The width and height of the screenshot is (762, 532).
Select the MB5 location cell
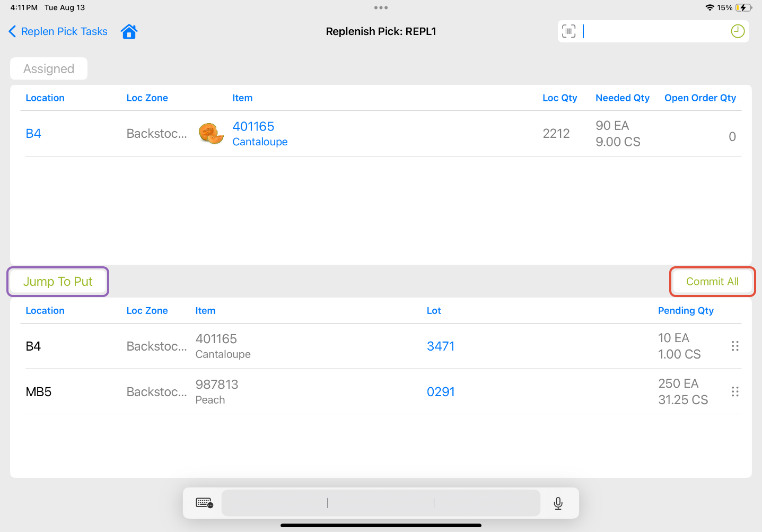39,392
